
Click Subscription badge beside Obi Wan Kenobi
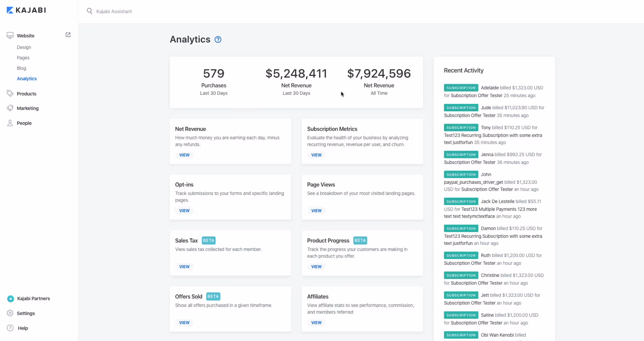[461, 335]
